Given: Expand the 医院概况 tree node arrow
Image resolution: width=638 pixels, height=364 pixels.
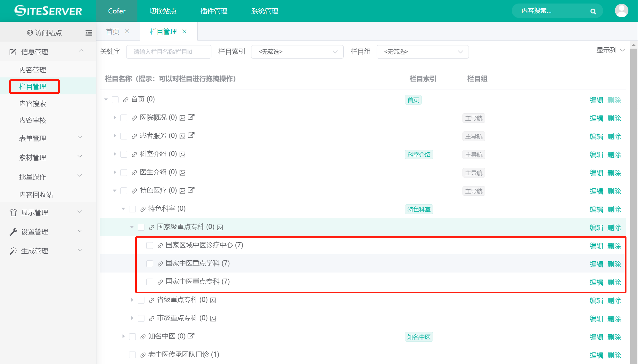Looking at the screenshot, I should coord(115,118).
